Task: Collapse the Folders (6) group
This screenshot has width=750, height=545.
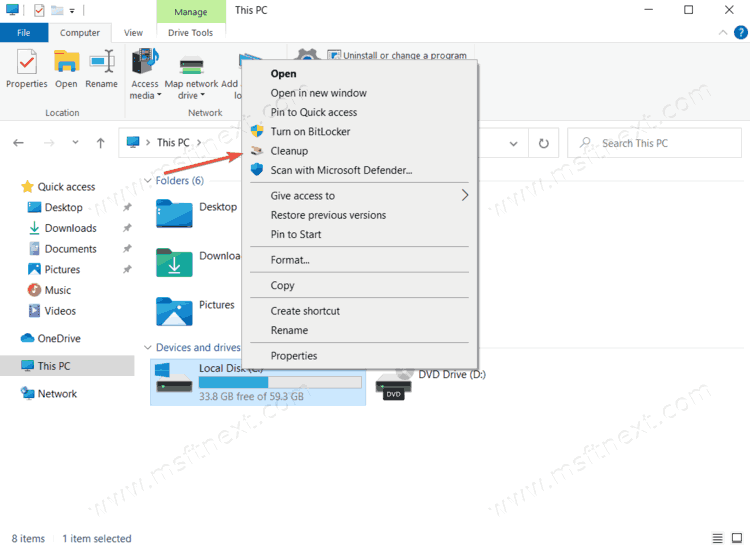Action: pyautogui.click(x=148, y=180)
